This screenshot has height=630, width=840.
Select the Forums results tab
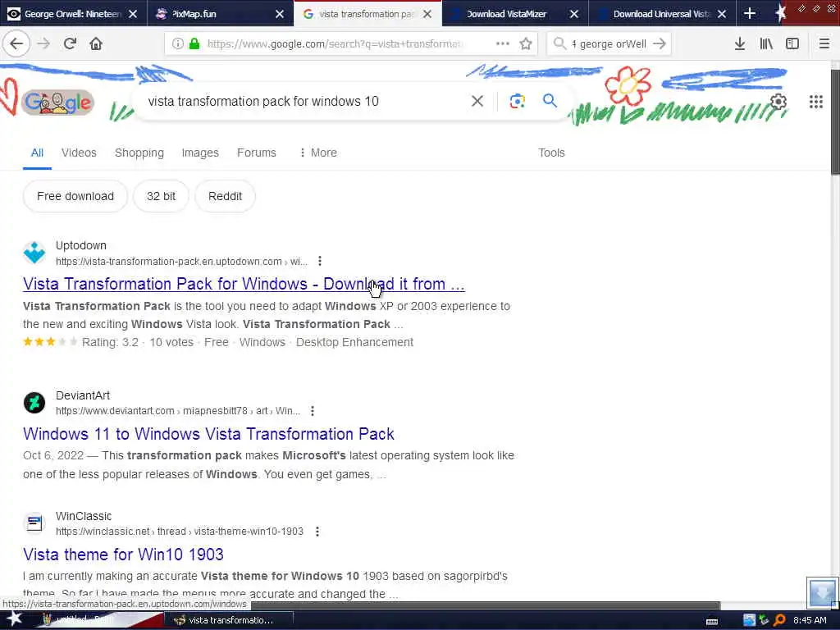click(256, 153)
